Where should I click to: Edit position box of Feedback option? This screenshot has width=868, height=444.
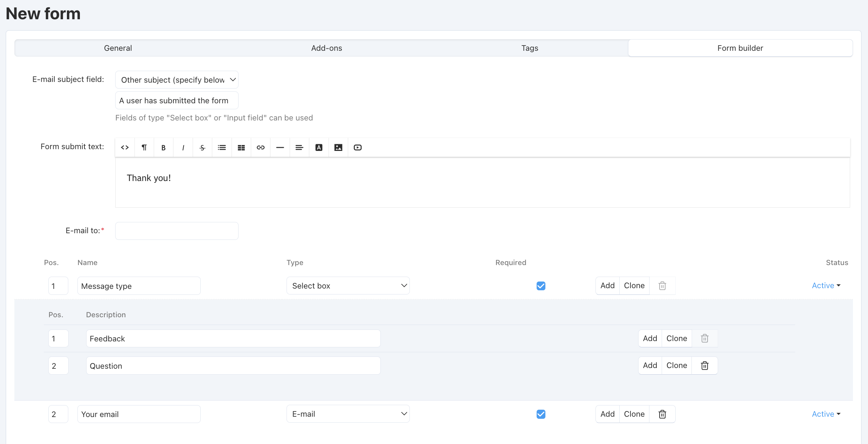[x=58, y=338]
